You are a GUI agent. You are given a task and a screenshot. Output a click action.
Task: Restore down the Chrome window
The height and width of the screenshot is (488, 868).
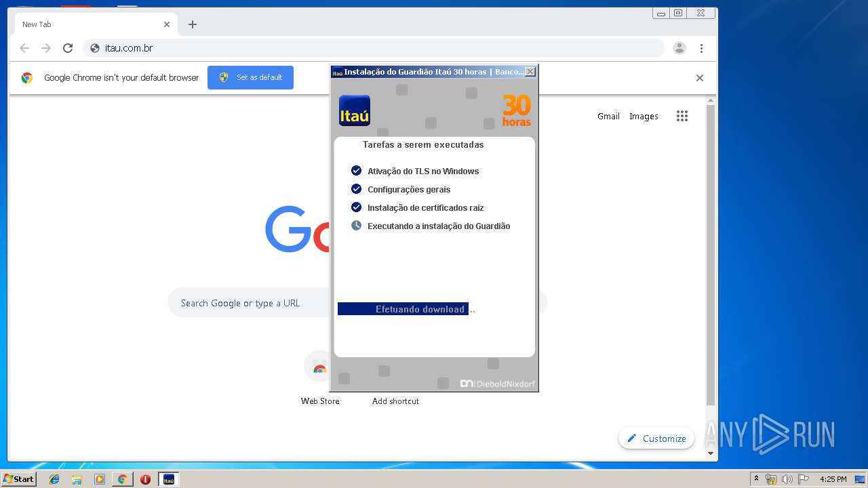tap(677, 13)
